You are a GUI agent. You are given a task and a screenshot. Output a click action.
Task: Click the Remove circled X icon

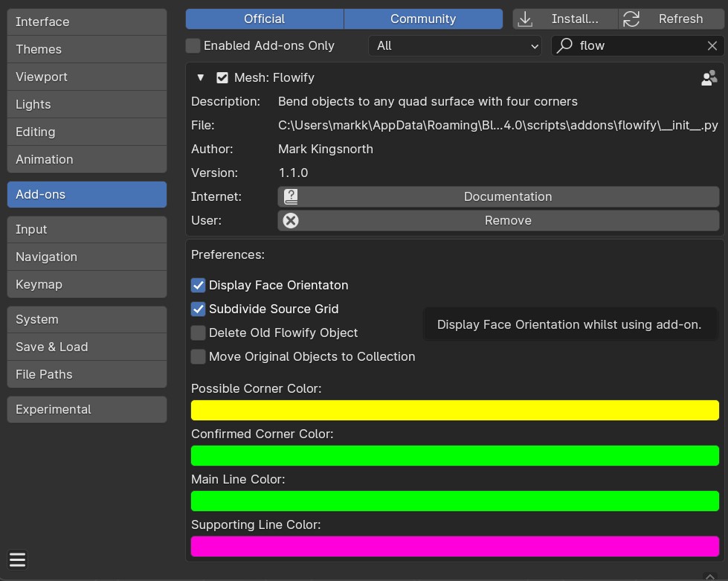click(291, 221)
